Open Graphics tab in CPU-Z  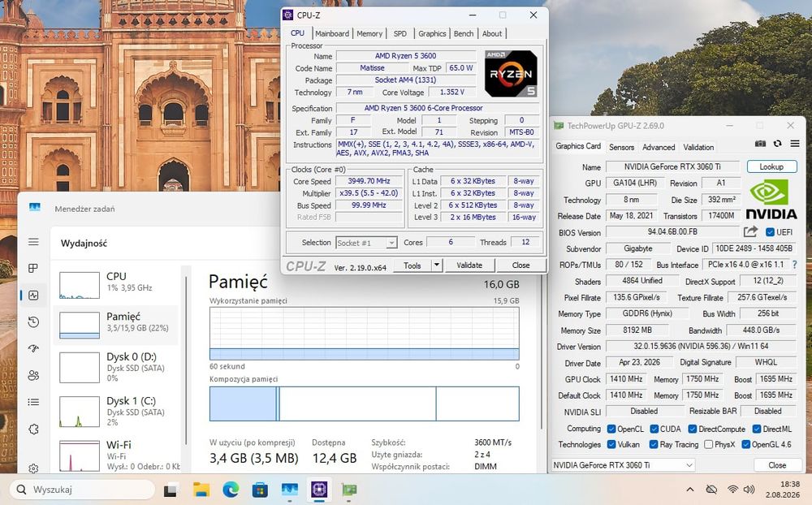[x=432, y=33]
